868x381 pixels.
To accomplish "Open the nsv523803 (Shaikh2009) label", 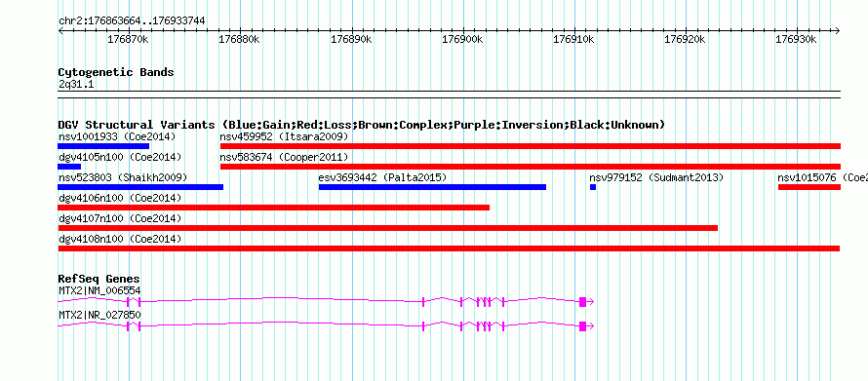I will pos(123,177).
